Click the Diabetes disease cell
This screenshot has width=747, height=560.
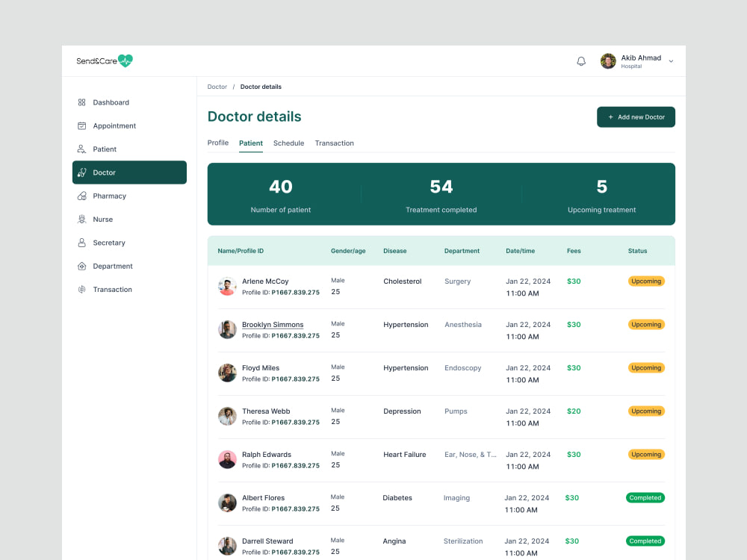(x=397, y=498)
